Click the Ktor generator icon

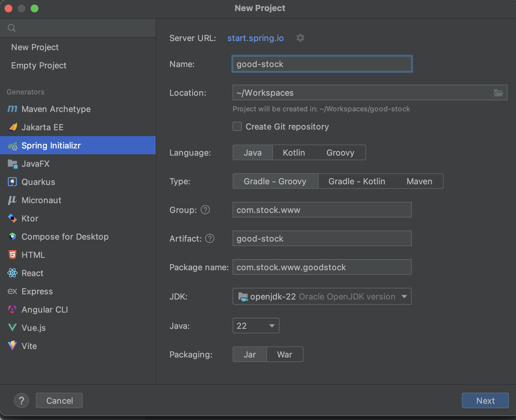click(12, 218)
